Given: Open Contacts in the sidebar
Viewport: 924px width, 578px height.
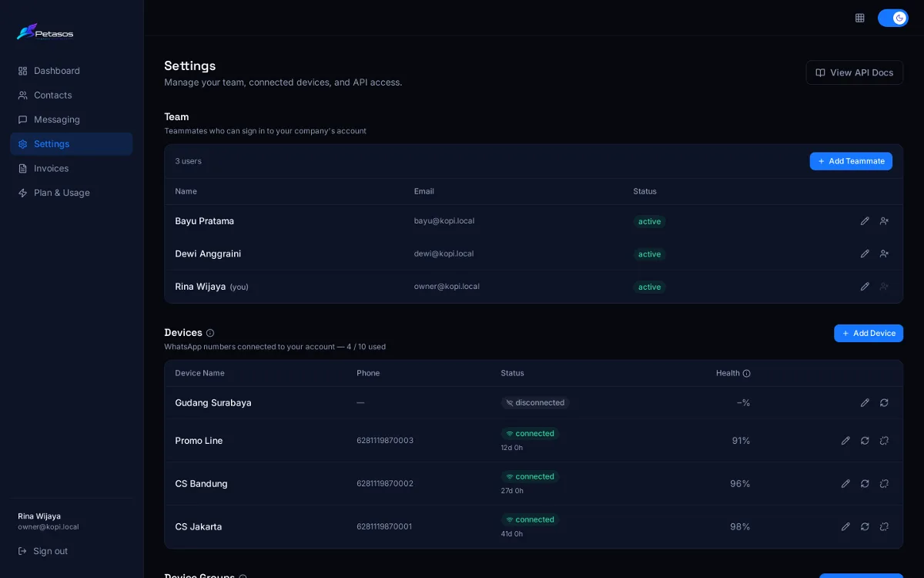Looking at the screenshot, I should pyautogui.click(x=72, y=96).
